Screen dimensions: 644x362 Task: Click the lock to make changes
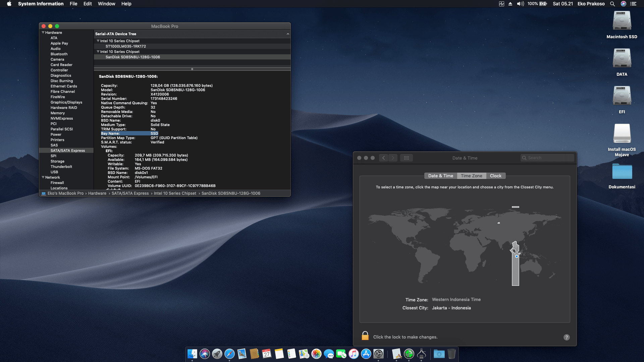click(x=365, y=336)
